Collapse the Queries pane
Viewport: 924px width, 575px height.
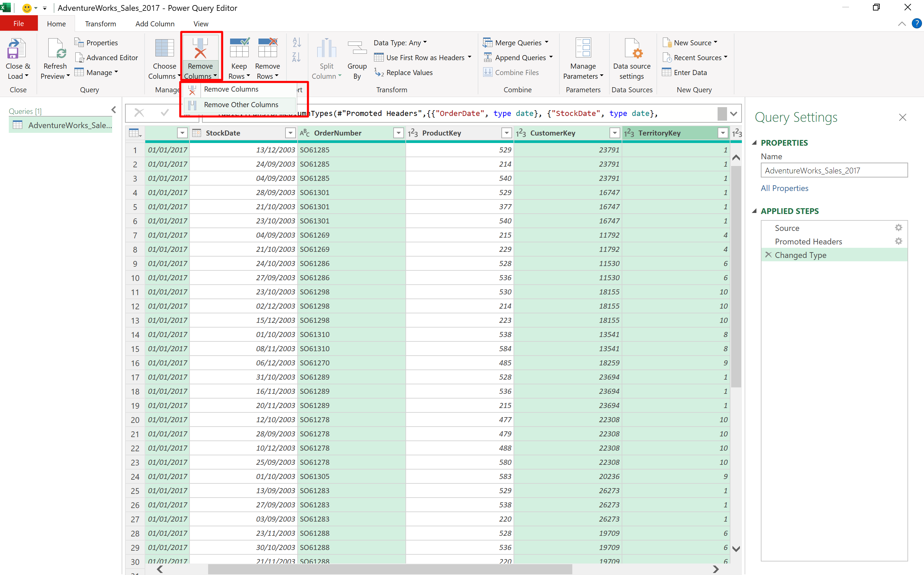coord(114,110)
